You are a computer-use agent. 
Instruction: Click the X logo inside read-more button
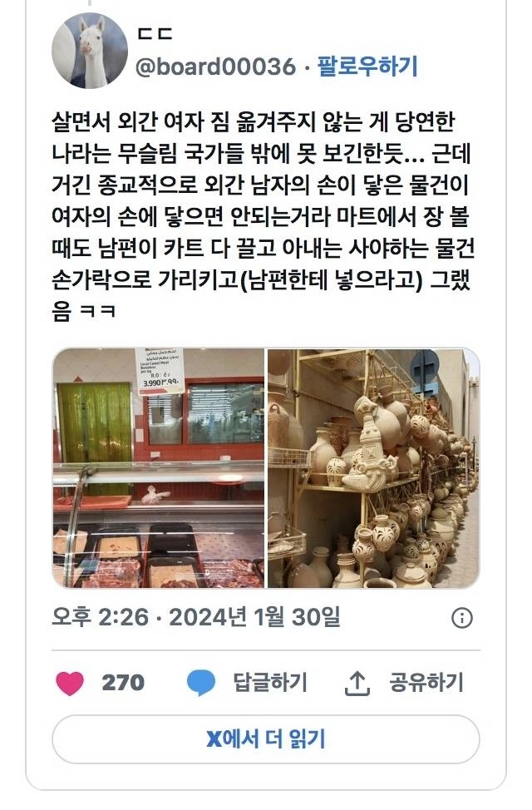coord(214,739)
